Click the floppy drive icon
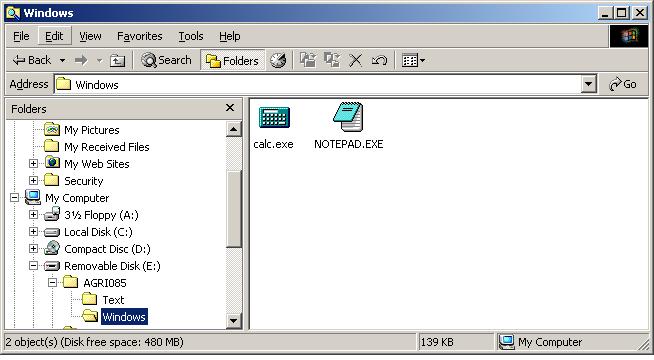 tap(52, 214)
